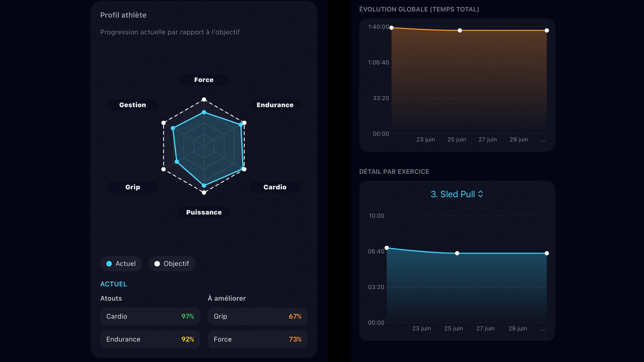Open the Force 73% improvement card
The height and width of the screenshot is (362, 644).
pos(258,339)
